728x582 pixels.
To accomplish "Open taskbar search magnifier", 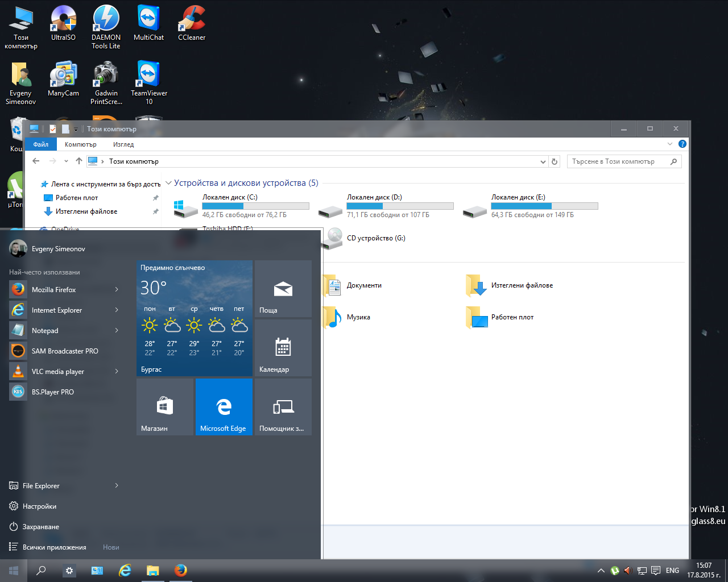I will [x=41, y=571].
